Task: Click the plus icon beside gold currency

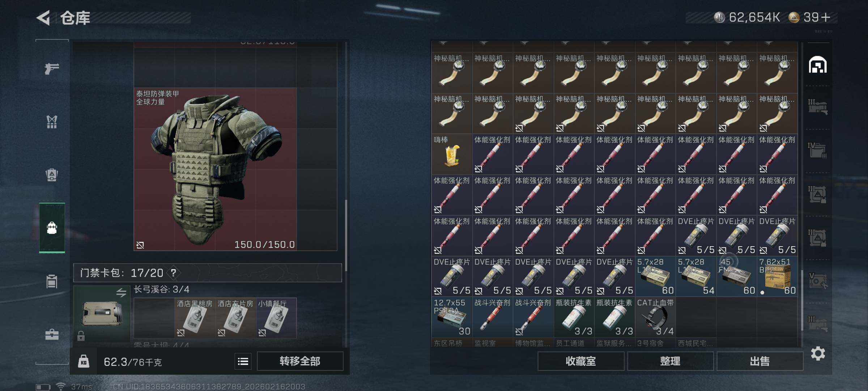Action: [x=826, y=17]
